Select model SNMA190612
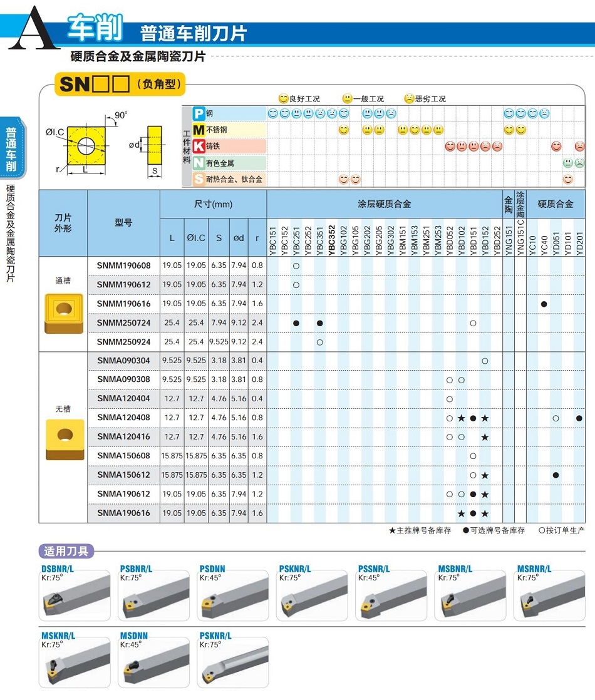 coord(124,494)
